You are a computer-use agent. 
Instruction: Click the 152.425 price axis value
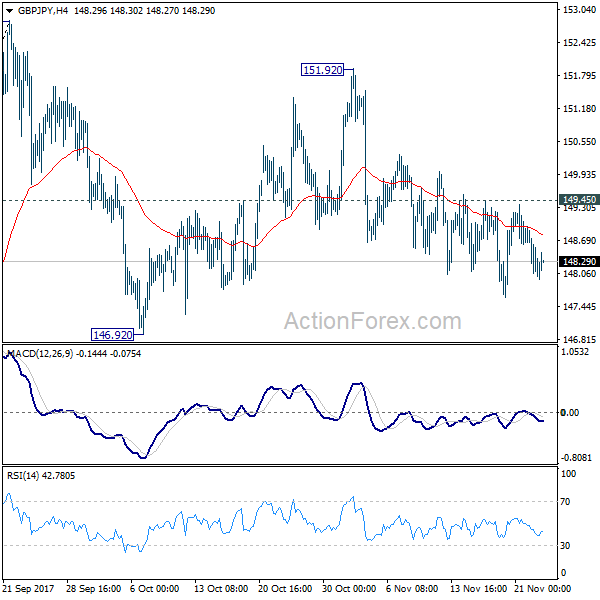tap(579, 42)
